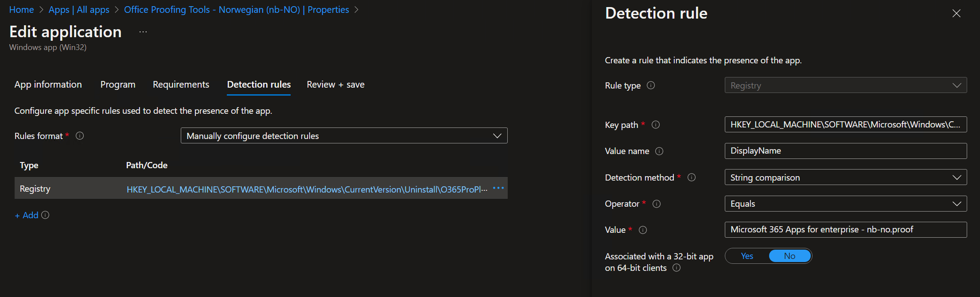This screenshot has height=297, width=980.
Task: Open the disabled Rule type Registry dropdown
Action: [x=846, y=85]
